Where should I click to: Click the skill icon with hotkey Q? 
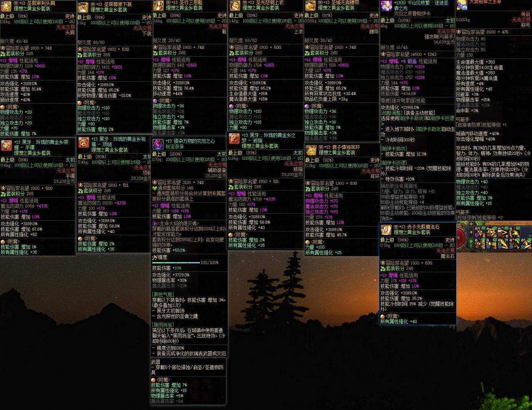480,232
